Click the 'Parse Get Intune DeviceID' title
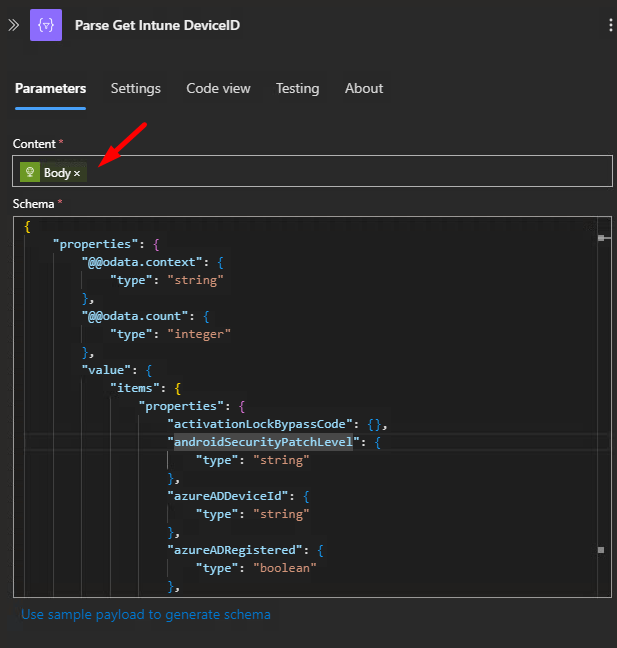Viewport: 617px width, 648px height. click(x=157, y=25)
